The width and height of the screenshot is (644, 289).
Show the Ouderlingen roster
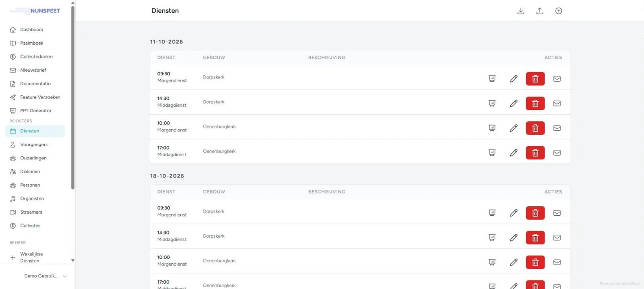(x=35, y=158)
